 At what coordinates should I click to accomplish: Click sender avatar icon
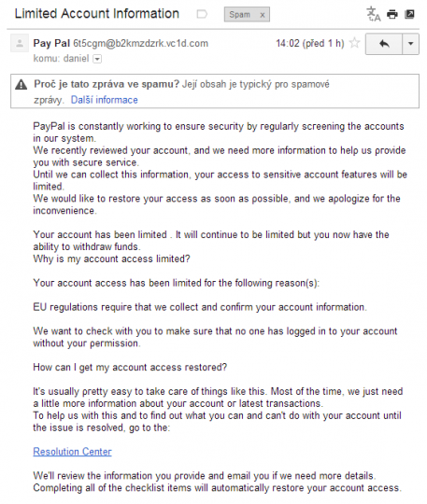point(20,43)
